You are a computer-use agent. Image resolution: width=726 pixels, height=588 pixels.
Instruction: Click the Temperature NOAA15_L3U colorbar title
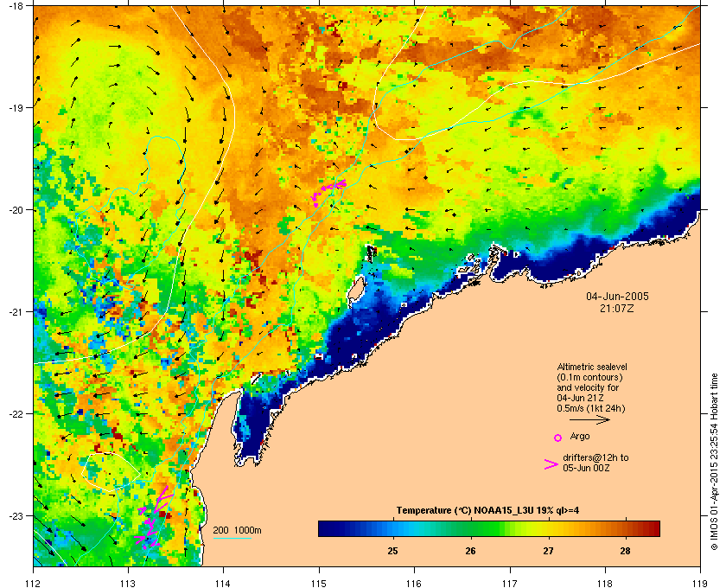(x=487, y=511)
